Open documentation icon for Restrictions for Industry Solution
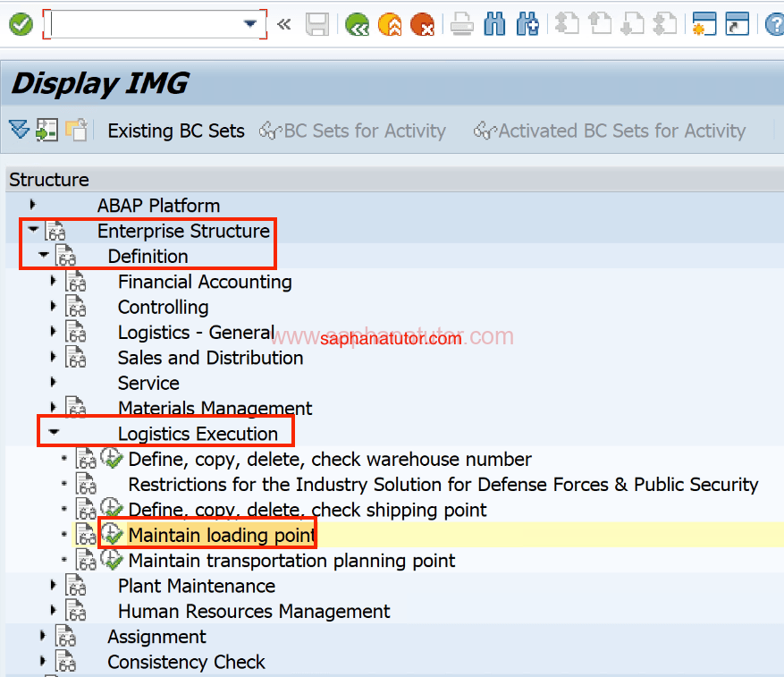This screenshot has width=784, height=677. pos(86,484)
